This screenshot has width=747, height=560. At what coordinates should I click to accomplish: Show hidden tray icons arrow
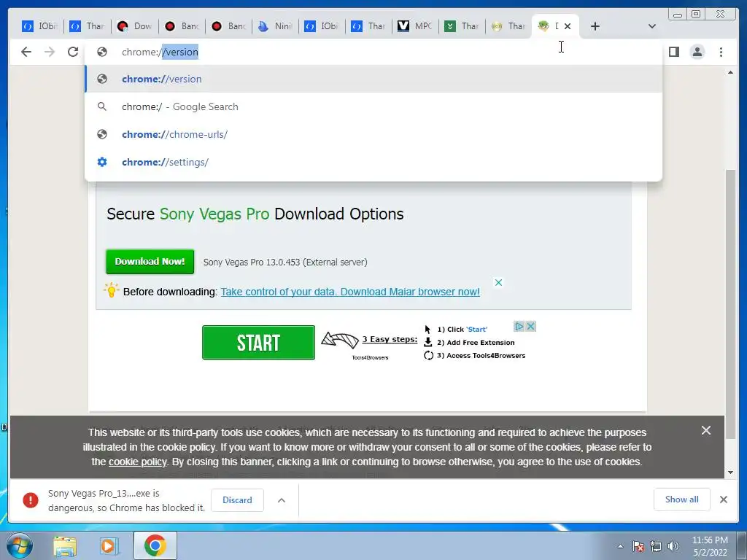point(620,546)
